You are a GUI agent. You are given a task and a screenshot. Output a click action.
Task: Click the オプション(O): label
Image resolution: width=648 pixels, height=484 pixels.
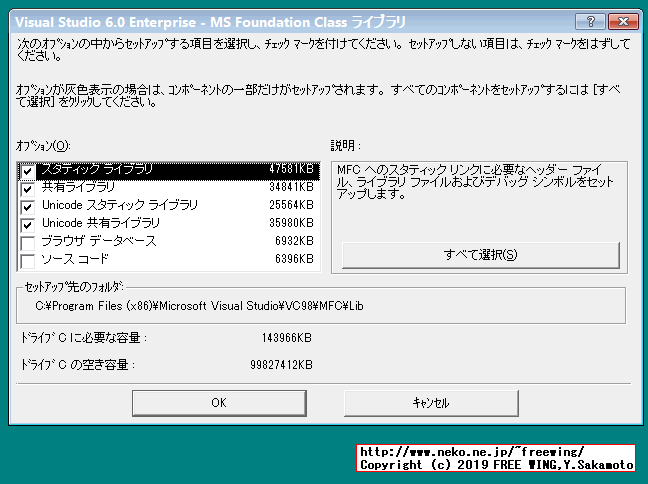[43, 146]
